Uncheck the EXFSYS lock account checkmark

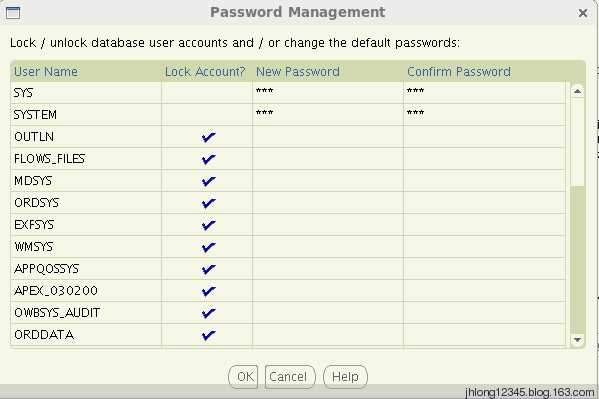tap(208, 225)
